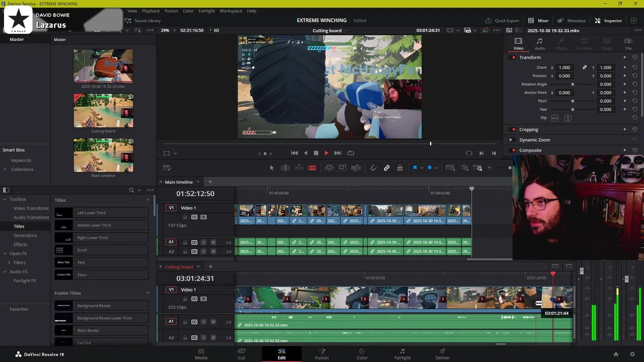Play the viewer in reverse
644x362 pixels.
tap(305, 153)
